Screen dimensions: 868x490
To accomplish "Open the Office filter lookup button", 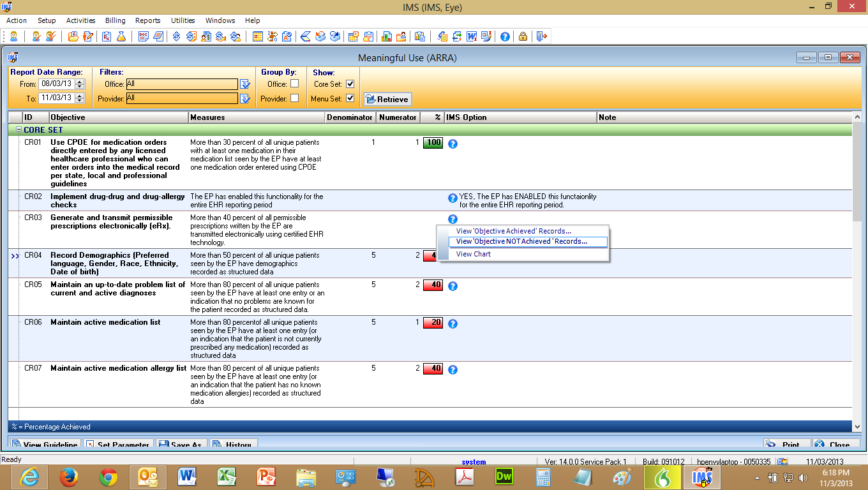I will tap(244, 84).
